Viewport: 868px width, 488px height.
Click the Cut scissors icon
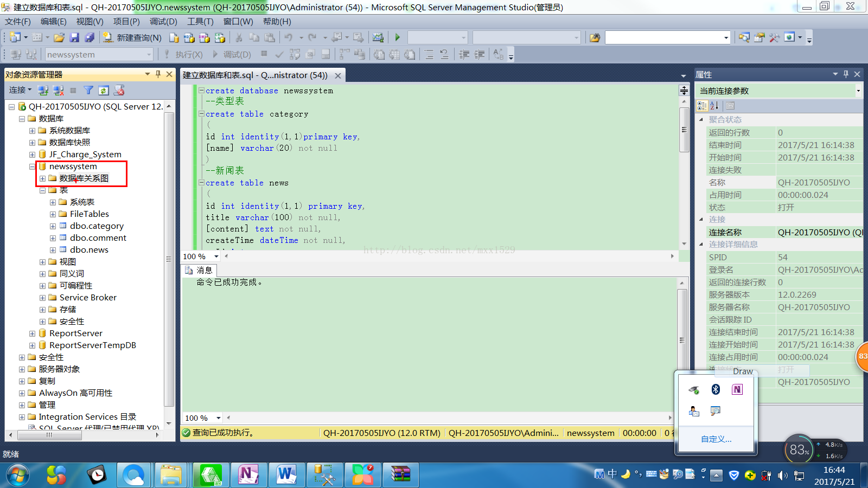tap(239, 37)
